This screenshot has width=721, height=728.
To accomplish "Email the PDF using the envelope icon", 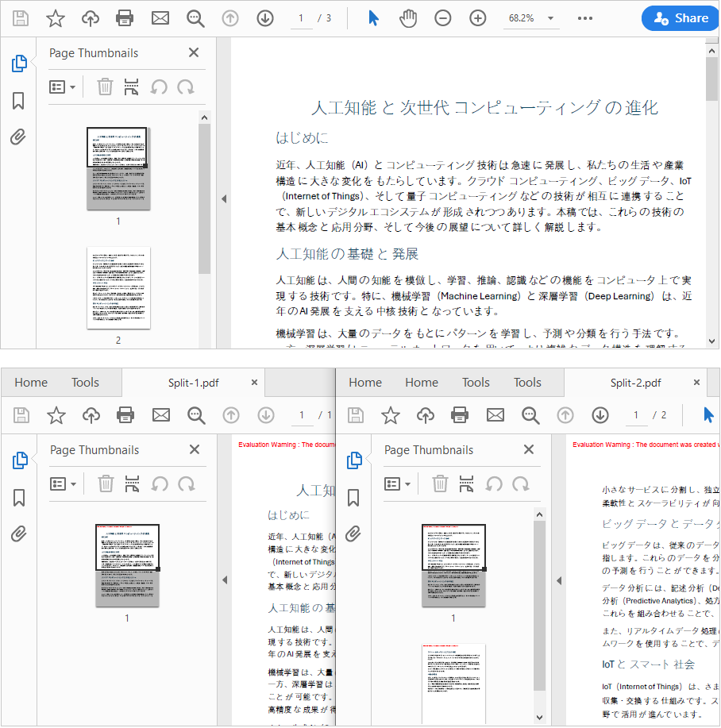I will [x=160, y=17].
